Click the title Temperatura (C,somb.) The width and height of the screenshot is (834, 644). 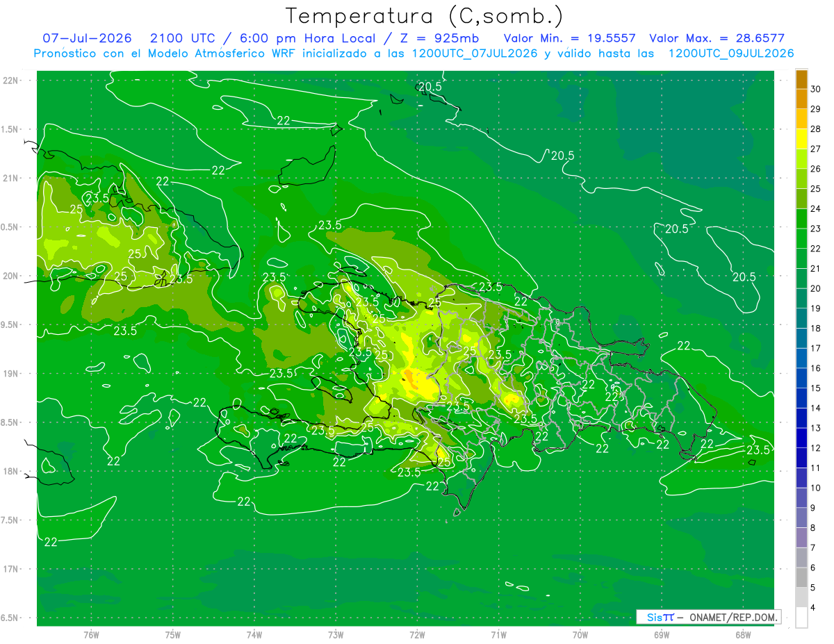click(425, 16)
